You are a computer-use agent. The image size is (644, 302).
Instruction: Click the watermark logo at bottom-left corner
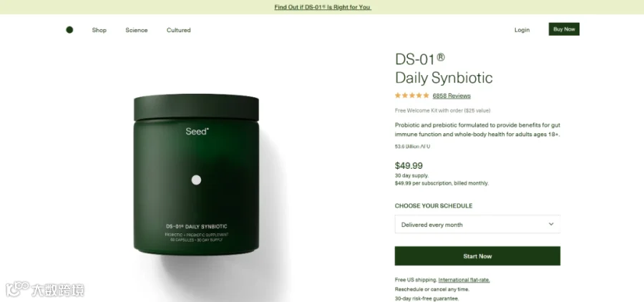pyautogui.click(x=45, y=289)
